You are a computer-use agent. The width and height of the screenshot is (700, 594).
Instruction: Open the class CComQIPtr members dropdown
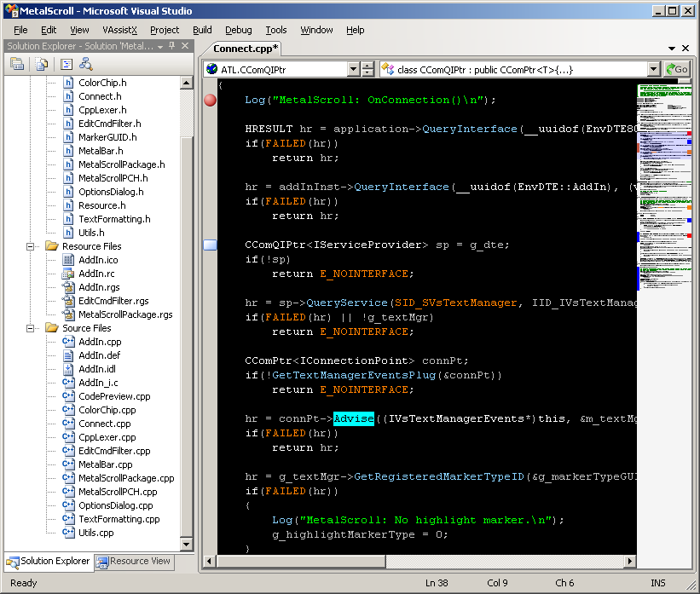tap(654, 69)
